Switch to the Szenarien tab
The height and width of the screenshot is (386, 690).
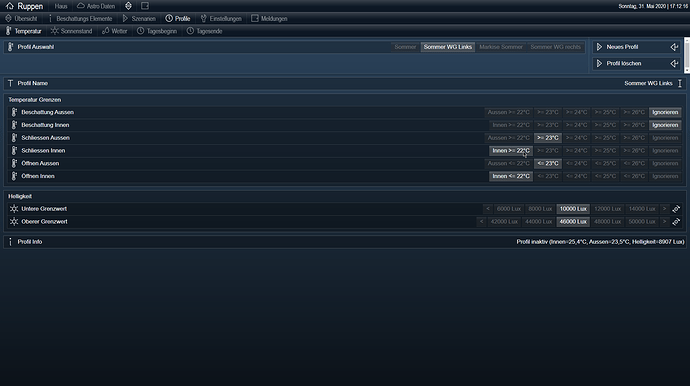tap(139, 18)
